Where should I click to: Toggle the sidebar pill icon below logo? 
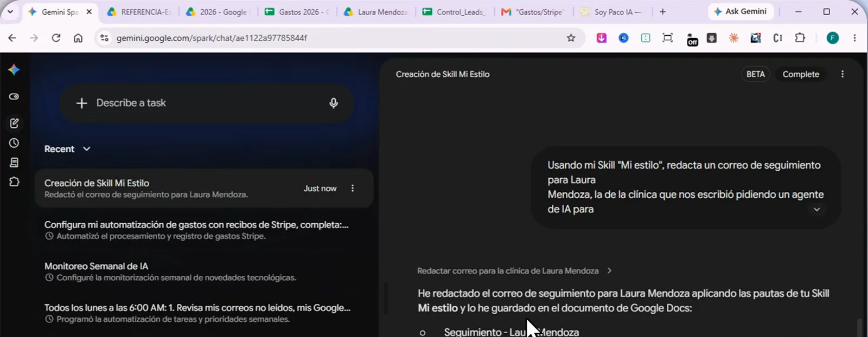pyautogui.click(x=14, y=96)
